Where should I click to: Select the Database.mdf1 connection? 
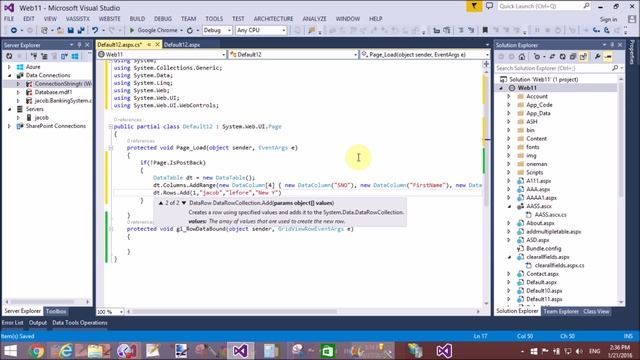[x=53, y=92]
